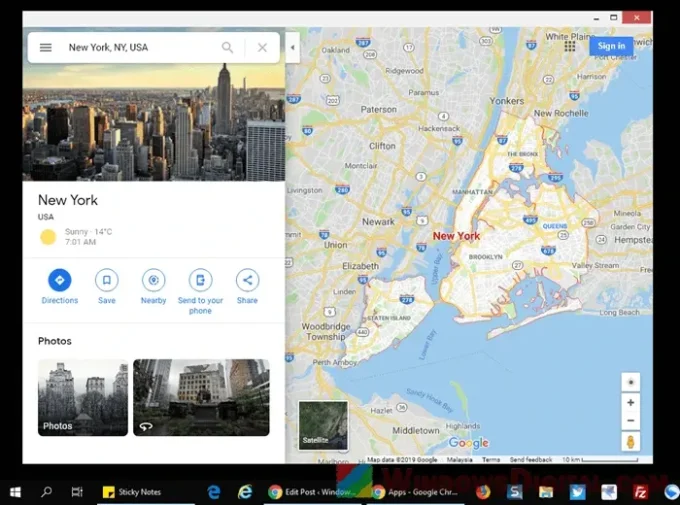Search Nearby places icon
The image size is (680, 505).
coord(153,281)
